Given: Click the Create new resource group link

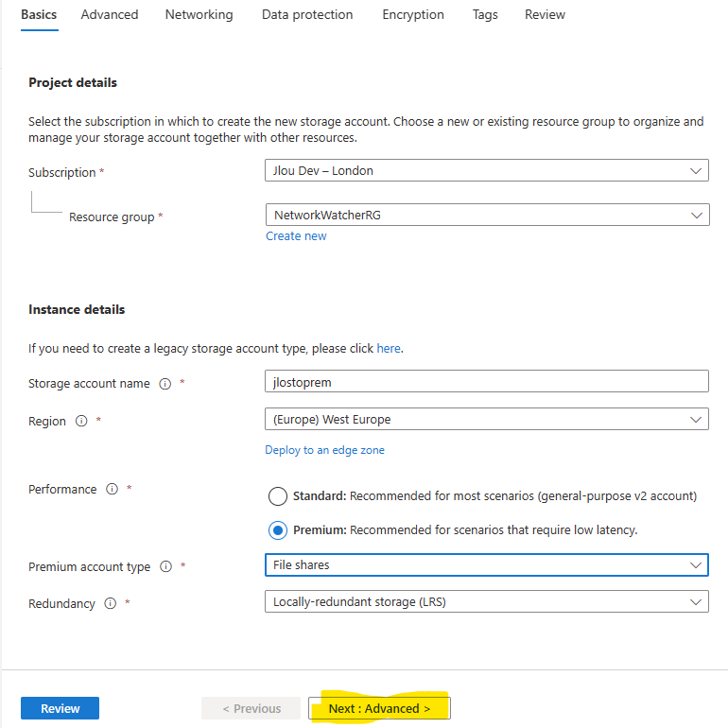Looking at the screenshot, I should click(x=296, y=236).
